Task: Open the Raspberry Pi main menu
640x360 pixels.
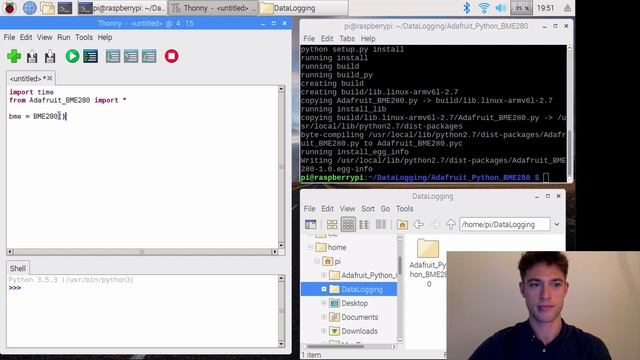Action: 9,8
